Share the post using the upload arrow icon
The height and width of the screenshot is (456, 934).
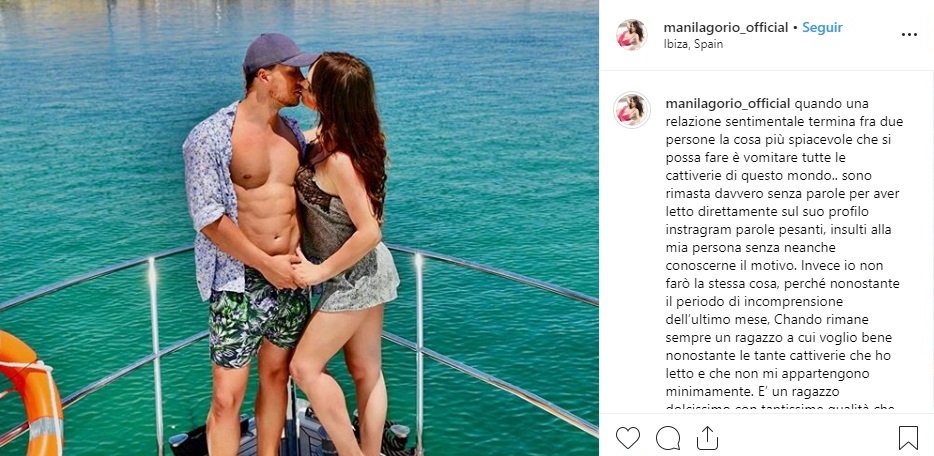pyautogui.click(x=707, y=438)
